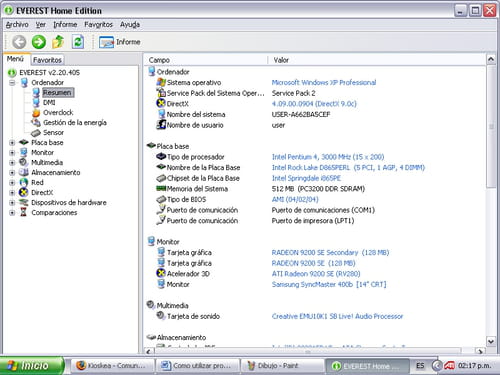500x375 pixels.
Task: Open ATI Radeon 9200 SE (RV280) link
Action: pos(316,274)
